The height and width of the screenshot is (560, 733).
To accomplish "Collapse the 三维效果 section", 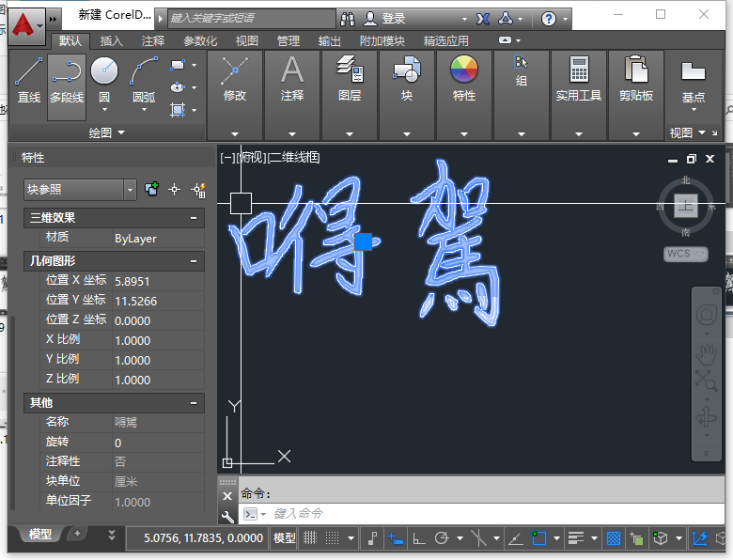I will coord(194,218).
